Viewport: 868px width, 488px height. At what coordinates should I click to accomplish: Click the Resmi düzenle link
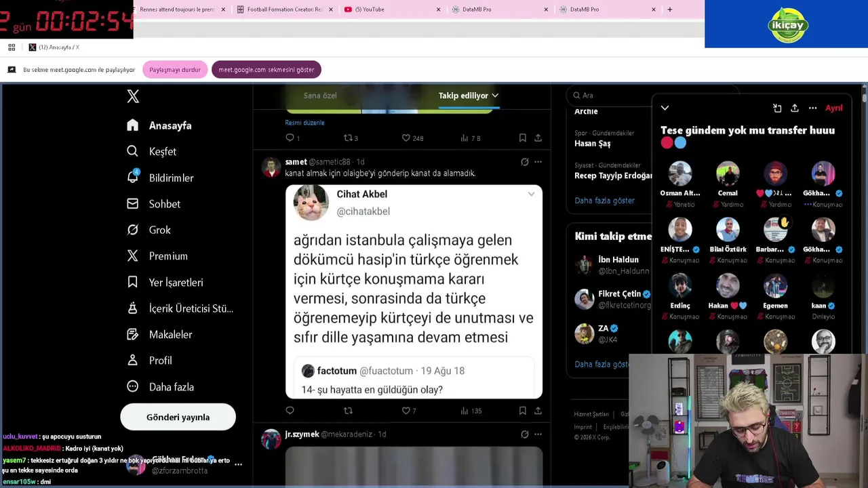tap(304, 123)
